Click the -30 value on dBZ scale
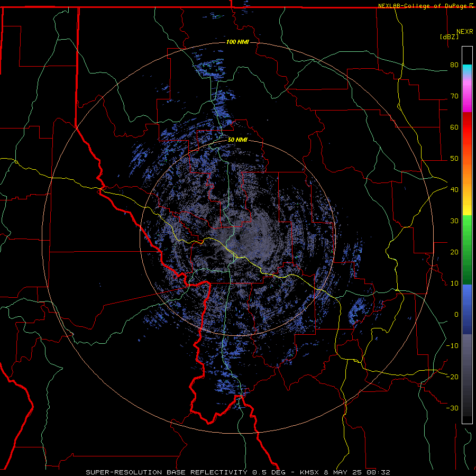Screen dimensions: 476x476 pyautogui.click(x=452, y=408)
